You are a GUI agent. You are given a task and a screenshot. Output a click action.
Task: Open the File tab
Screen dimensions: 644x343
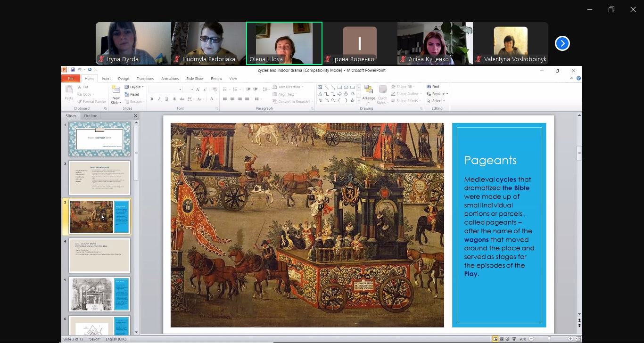pyautogui.click(x=70, y=79)
